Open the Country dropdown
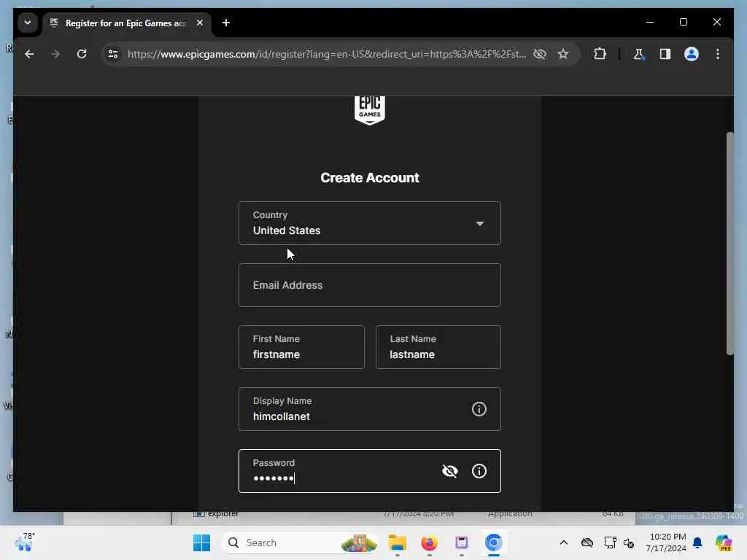The image size is (747, 560). click(x=370, y=223)
